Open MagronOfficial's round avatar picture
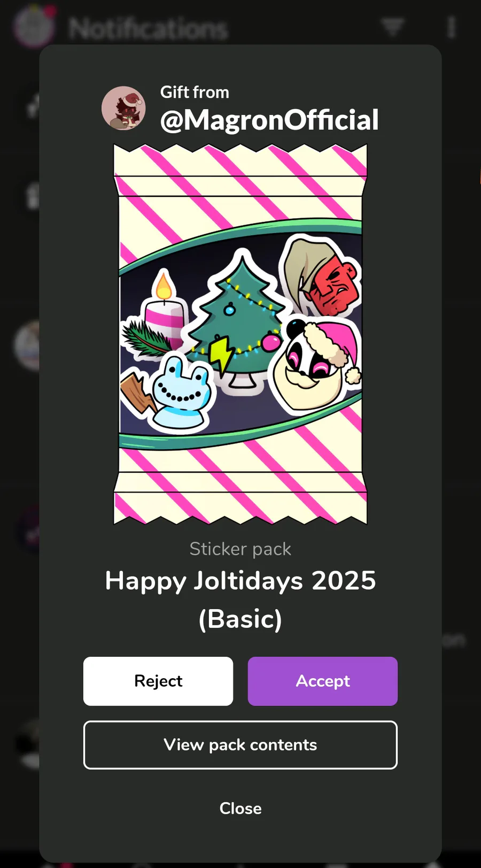Screen dimensions: 481x868 coord(123,108)
